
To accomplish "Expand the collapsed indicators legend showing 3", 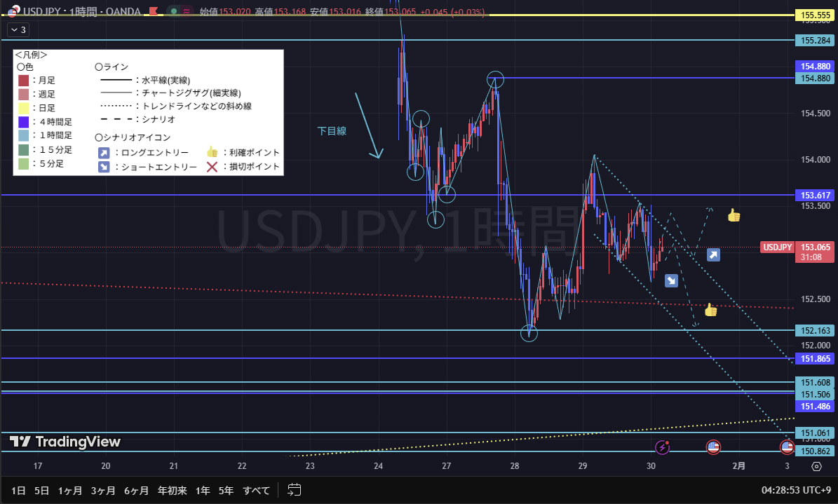I will coord(18,29).
